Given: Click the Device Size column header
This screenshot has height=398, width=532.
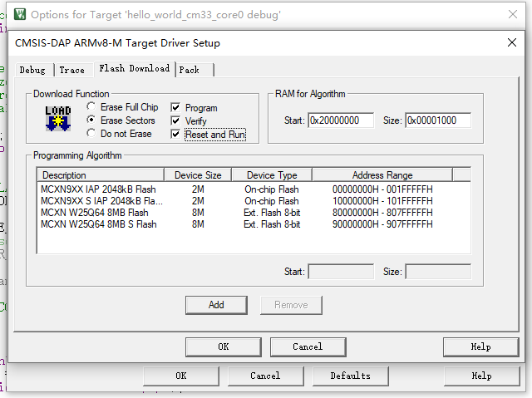Looking at the screenshot, I should tap(198, 175).
